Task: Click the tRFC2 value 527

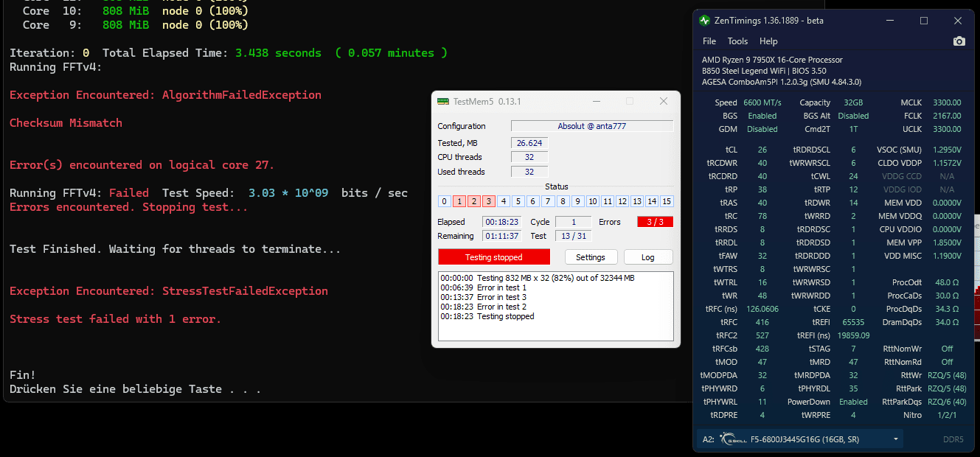Action: click(762, 335)
